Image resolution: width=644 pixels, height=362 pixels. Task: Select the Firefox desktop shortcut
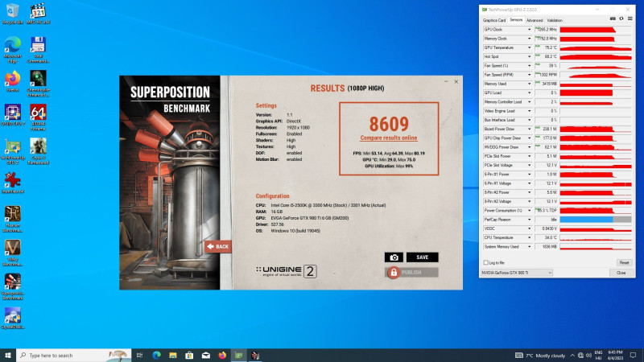coord(12,81)
